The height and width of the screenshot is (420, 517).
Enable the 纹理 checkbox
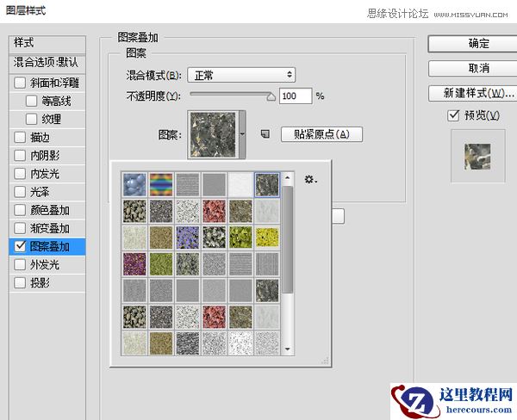(31, 119)
